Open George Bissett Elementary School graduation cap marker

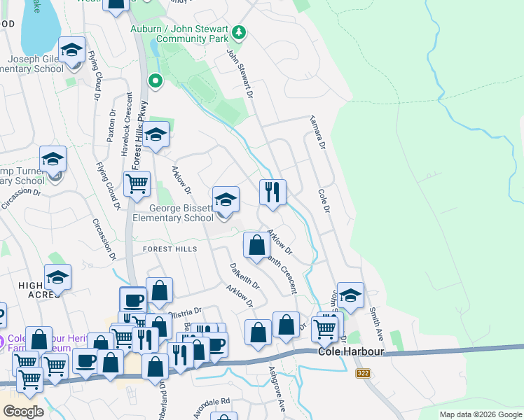[226, 202]
